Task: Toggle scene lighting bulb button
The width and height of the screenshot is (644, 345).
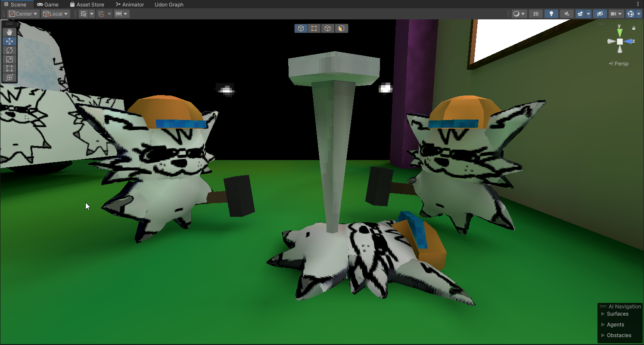Action: 551,14
